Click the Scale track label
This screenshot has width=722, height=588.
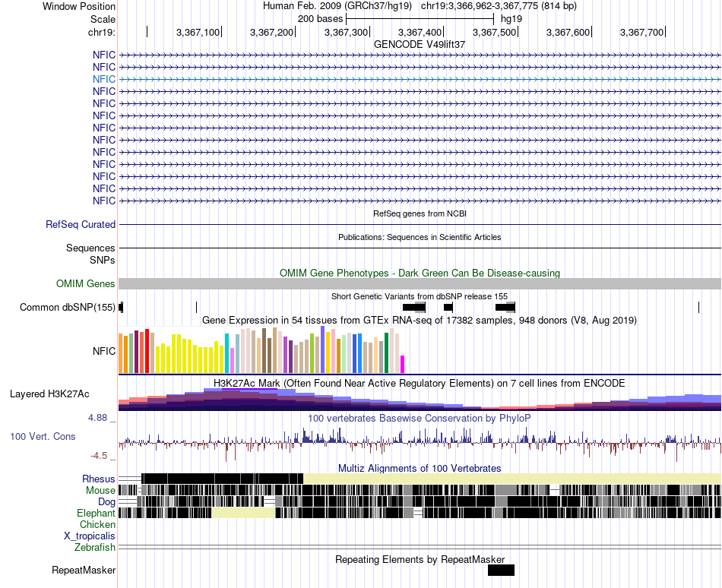[x=103, y=19]
